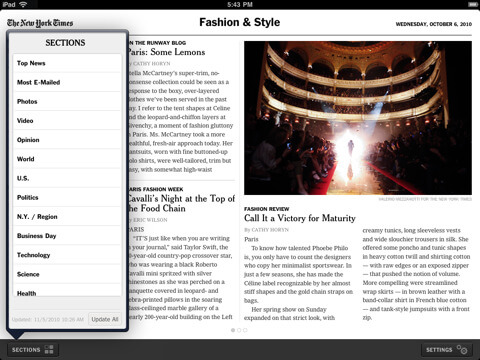Select the Business Day section

point(67,236)
